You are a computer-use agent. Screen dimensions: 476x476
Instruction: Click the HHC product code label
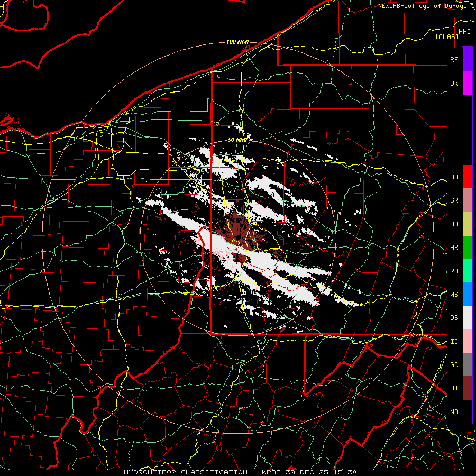pyautogui.click(x=464, y=32)
